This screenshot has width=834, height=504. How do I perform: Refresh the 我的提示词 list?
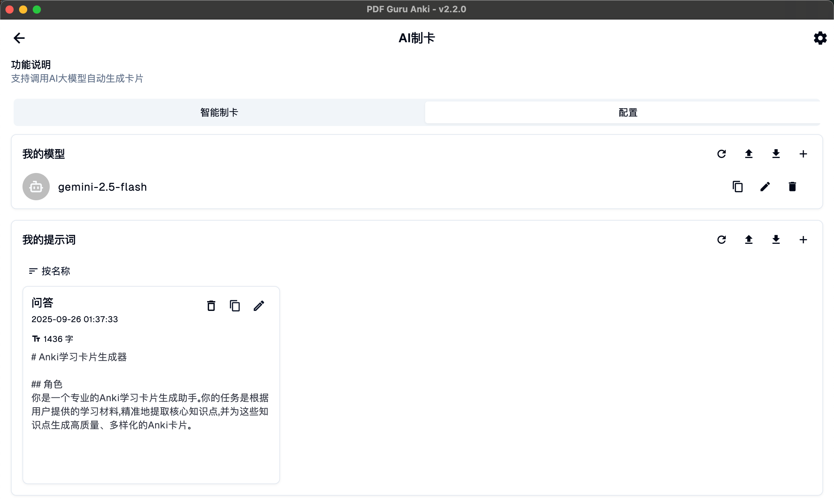pyautogui.click(x=722, y=240)
